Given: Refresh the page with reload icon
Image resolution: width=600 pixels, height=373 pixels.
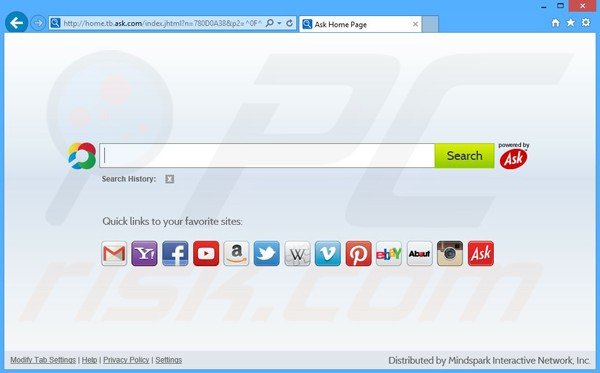Looking at the screenshot, I should tap(290, 23).
